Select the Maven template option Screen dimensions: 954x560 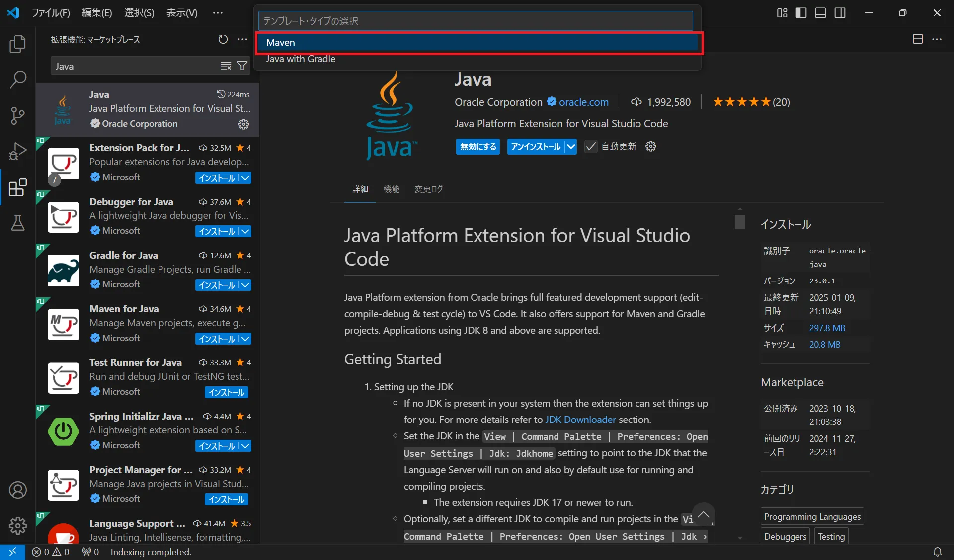tap(479, 43)
